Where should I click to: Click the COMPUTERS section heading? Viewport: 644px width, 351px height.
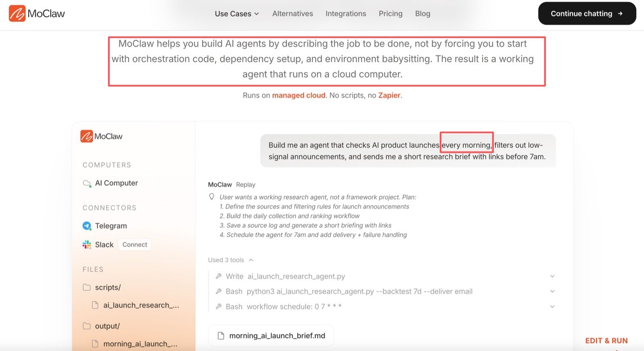[107, 165]
